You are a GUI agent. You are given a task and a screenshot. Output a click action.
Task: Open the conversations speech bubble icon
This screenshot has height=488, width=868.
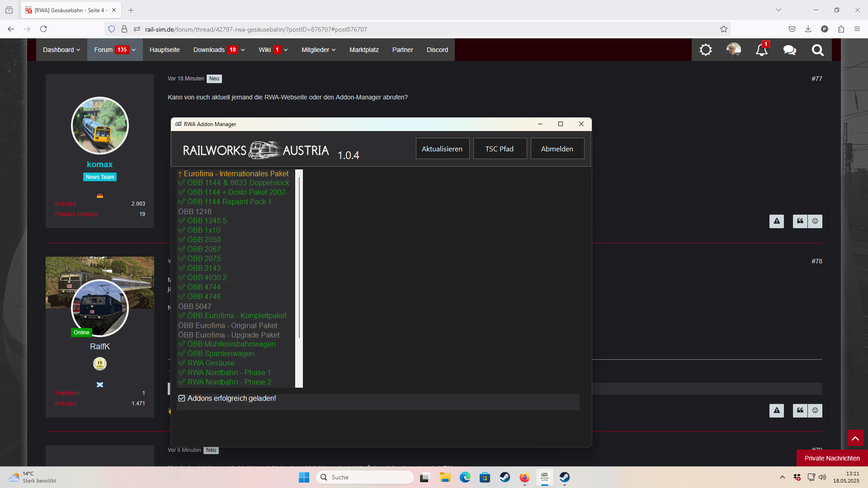click(x=789, y=50)
